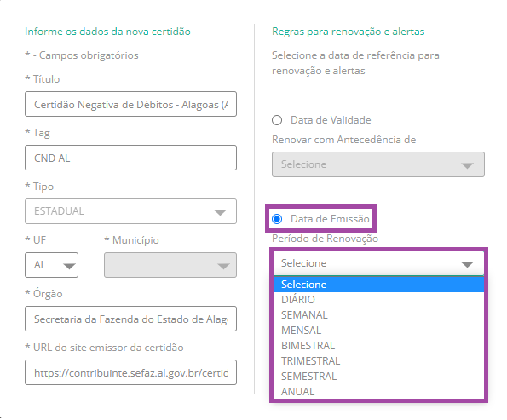Open the Tipo ESTADUAL dropdown
This screenshot has height=420, width=507.
coord(130,211)
